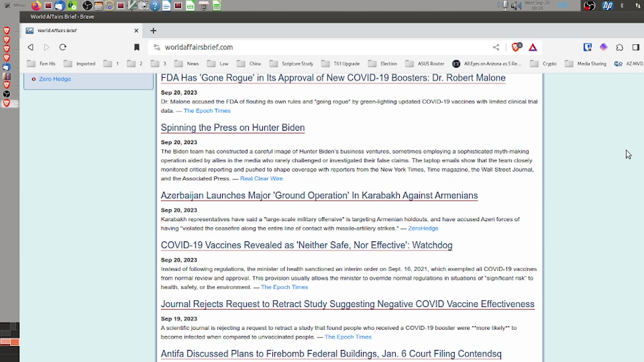Expand the Fam His bookmarks folder

tap(42, 64)
